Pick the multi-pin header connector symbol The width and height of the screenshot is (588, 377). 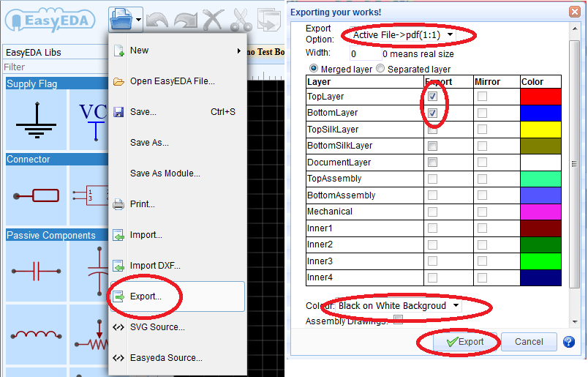[89, 195]
